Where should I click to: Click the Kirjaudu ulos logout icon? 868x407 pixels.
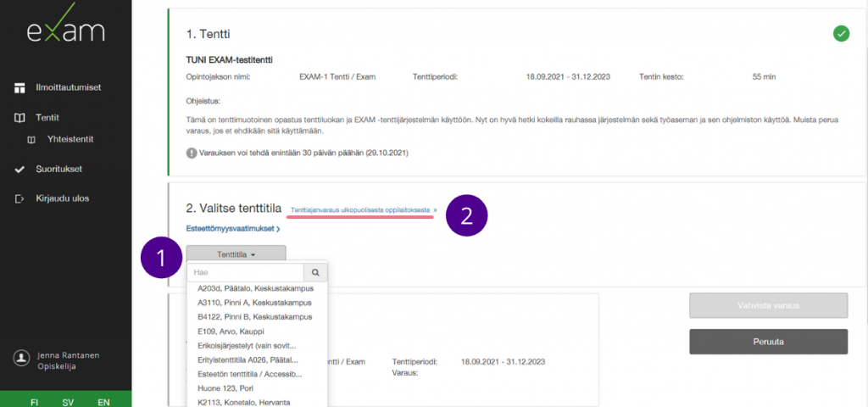[19, 198]
